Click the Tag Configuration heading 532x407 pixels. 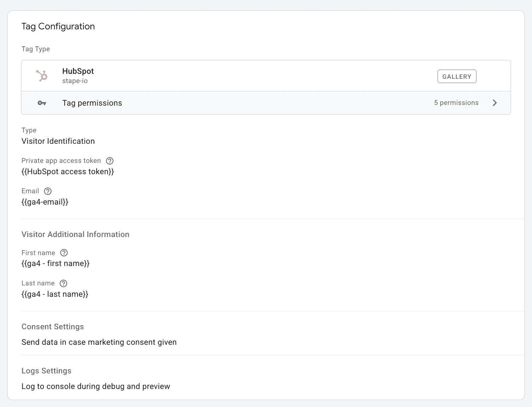pyautogui.click(x=58, y=26)
